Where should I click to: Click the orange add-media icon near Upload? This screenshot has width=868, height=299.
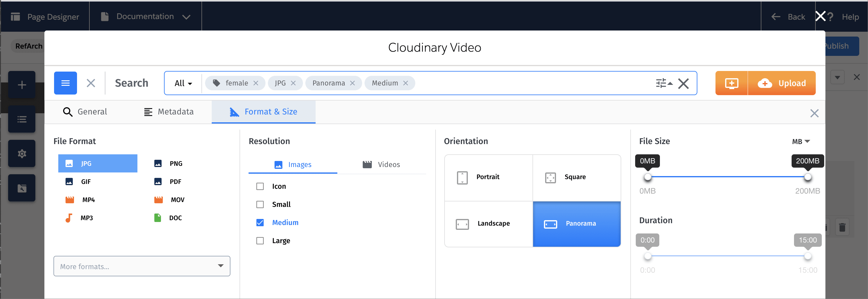coord(731,83)
